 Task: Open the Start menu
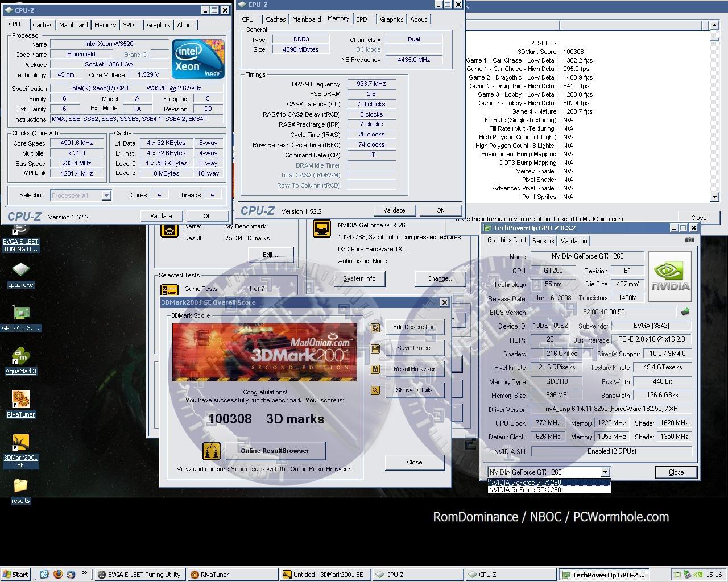click(x=16, y=575)
